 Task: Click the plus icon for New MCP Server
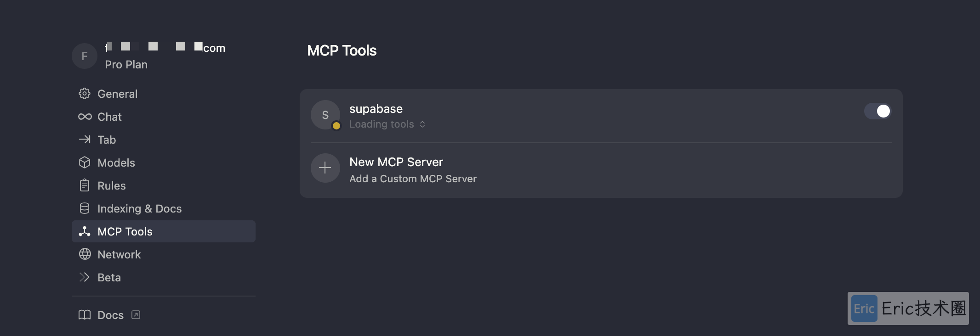click(x=325, y=168)
